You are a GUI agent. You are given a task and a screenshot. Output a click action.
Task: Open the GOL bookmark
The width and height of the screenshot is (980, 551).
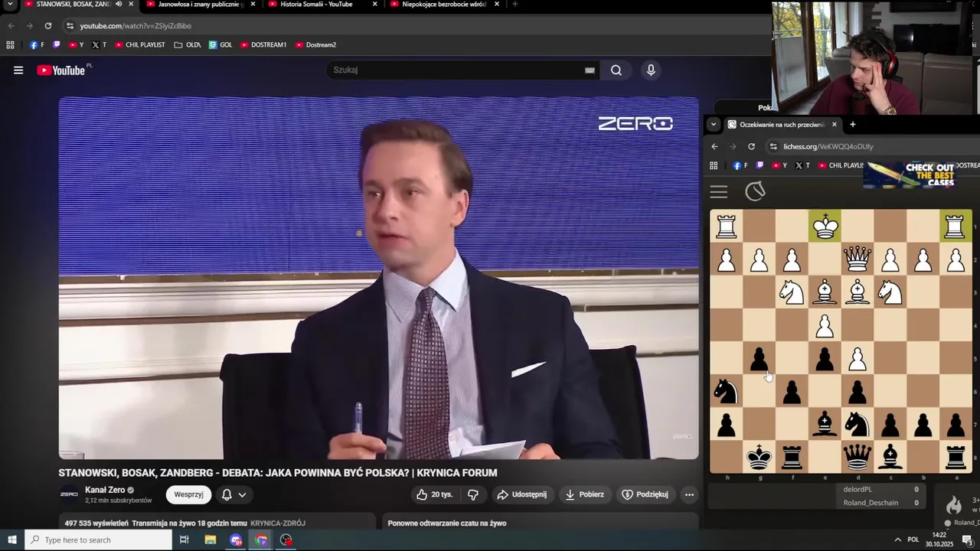220,45
